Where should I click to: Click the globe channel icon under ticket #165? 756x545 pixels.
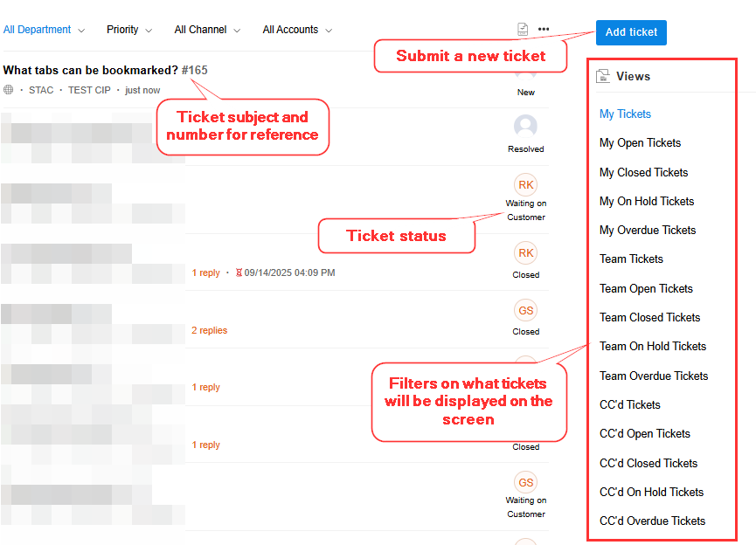9,90
